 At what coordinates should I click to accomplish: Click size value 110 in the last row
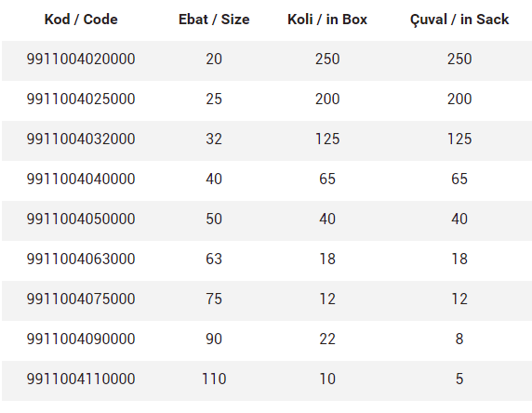214,379
